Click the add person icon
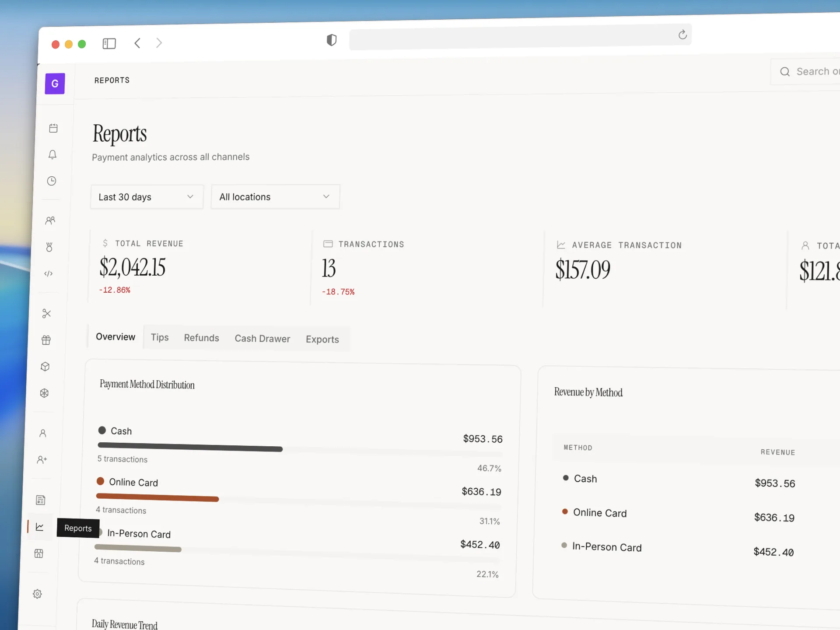Image resolution: width=840 pixels, height=630 pixels. [x=42, y=459]
